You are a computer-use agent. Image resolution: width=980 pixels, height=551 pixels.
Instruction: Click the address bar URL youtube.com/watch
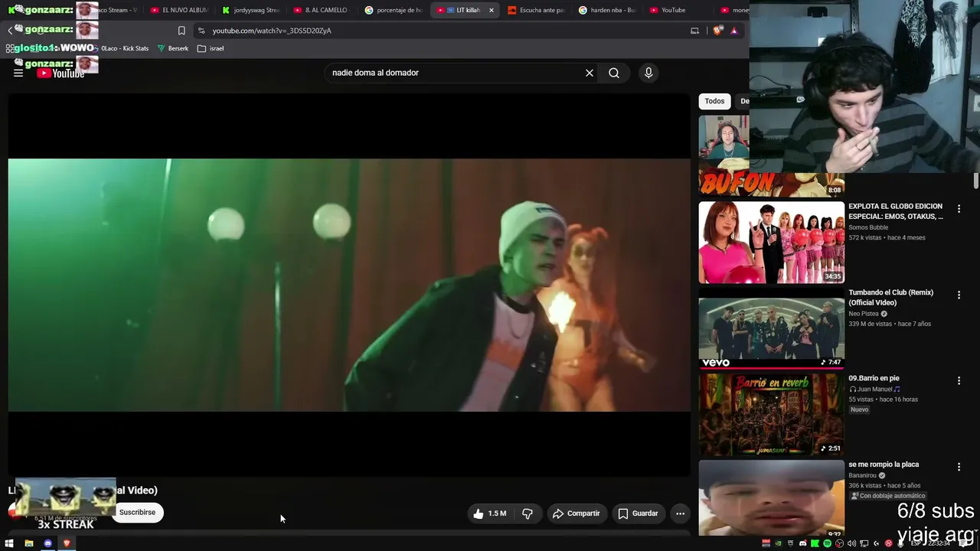tap(272, 31)
